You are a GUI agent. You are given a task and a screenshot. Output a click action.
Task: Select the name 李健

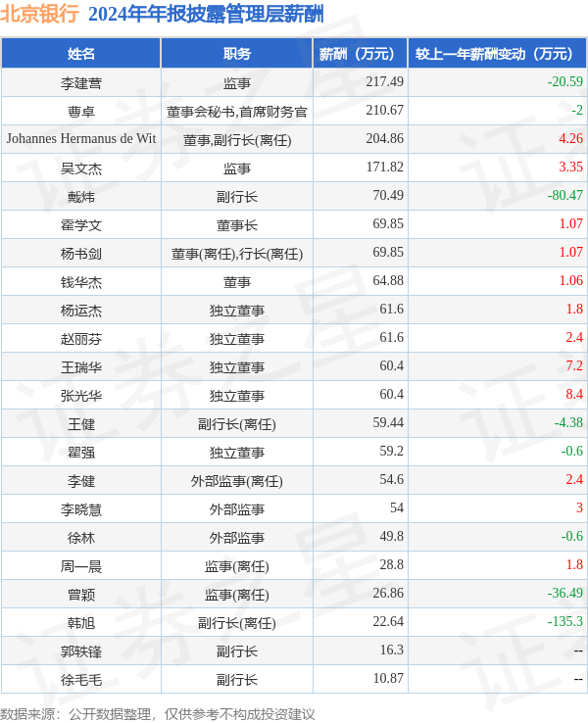point(81,481)
